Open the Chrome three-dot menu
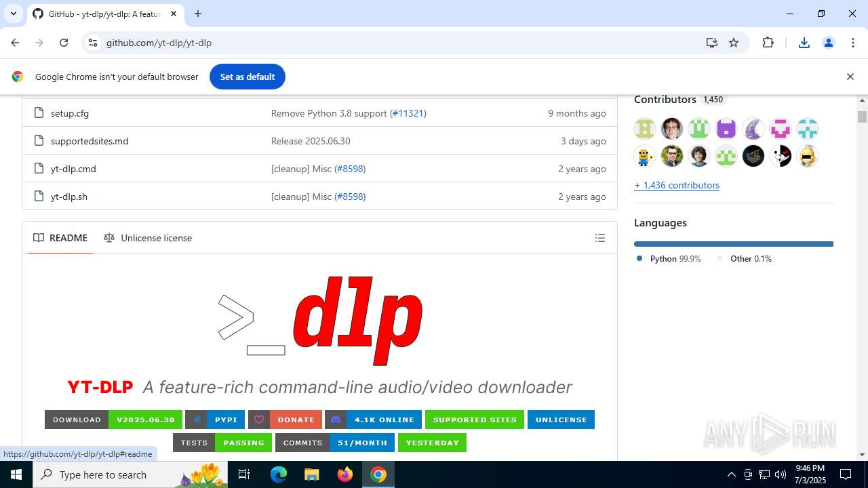Image resolution: width=868 pixels, height=488 pixels. pos(853,43)
